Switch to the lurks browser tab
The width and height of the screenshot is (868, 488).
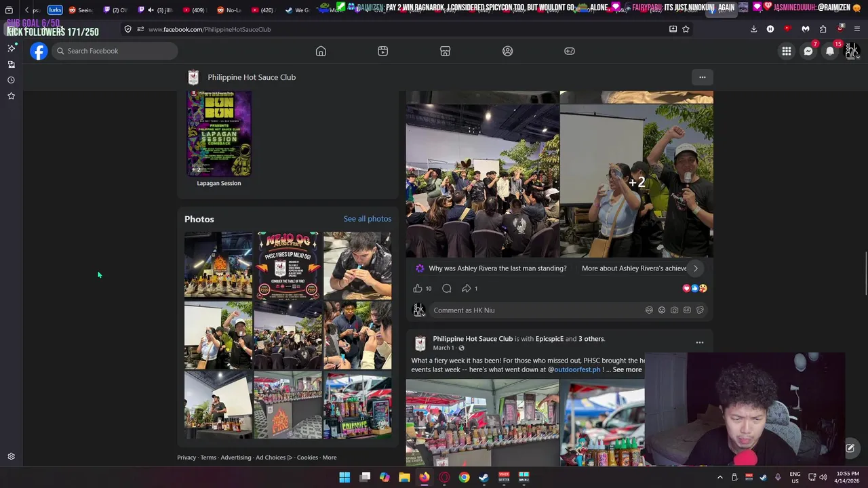click(55, 10)
